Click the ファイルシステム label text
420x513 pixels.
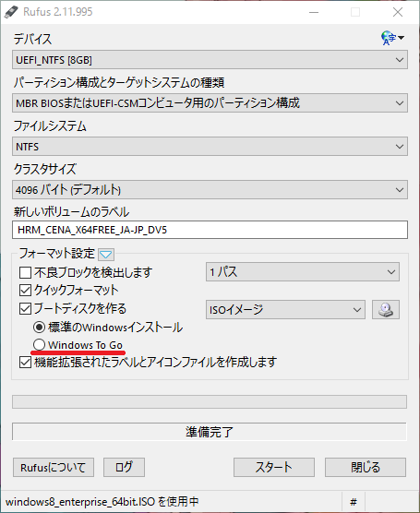[50, 126]
